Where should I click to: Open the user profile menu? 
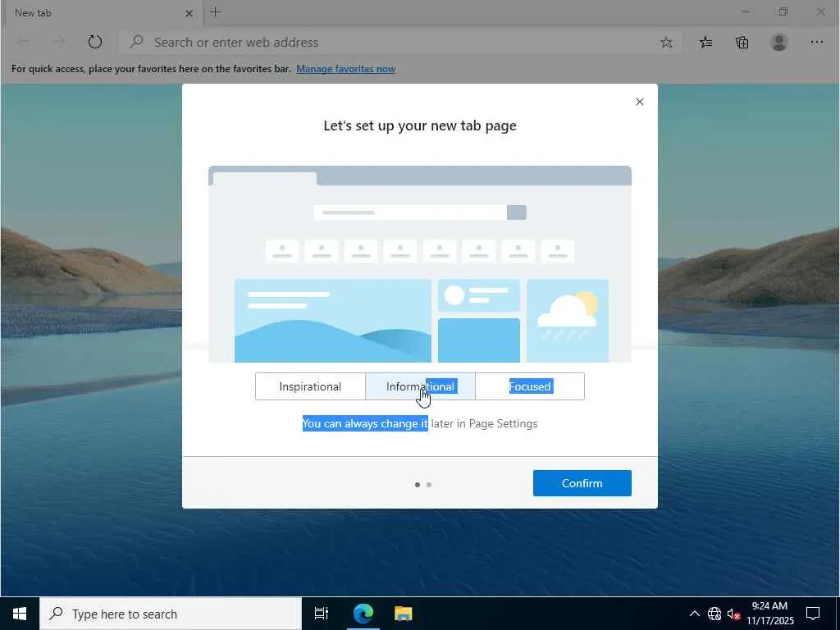coord(779,43)
